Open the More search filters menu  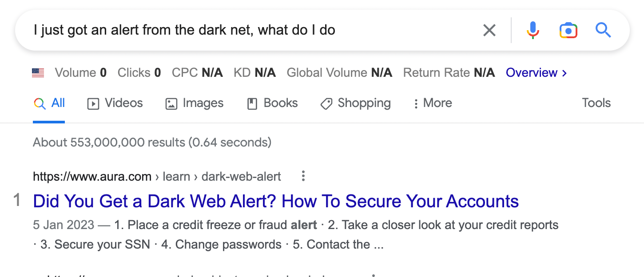(432, 103)
